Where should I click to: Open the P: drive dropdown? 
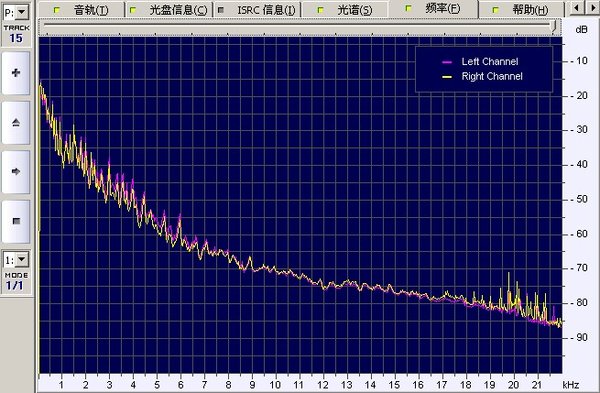[x=22, y=12]
